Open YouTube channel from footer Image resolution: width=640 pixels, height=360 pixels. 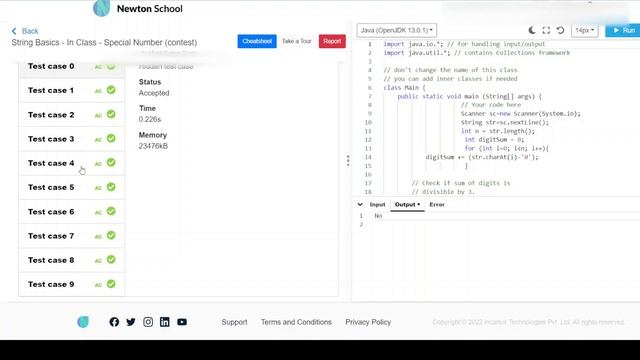182,322
